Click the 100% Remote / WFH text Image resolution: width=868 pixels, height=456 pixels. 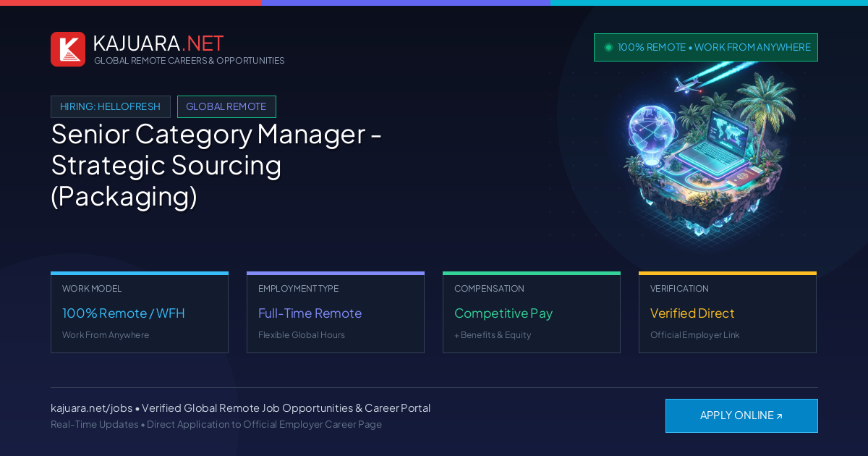click(124, 313)
